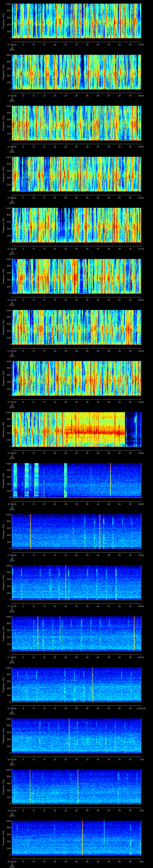
Task: Click the 21:56:00 time label
Action: pos(12,555)
